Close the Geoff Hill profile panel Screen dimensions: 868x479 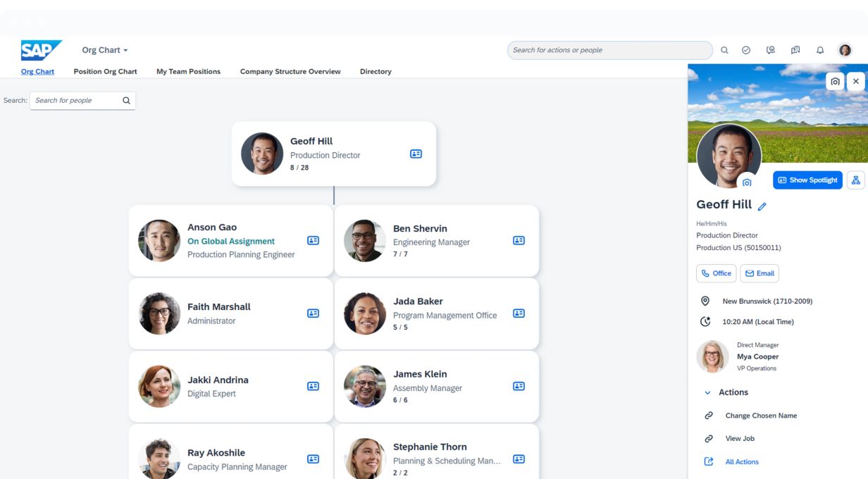855,82
